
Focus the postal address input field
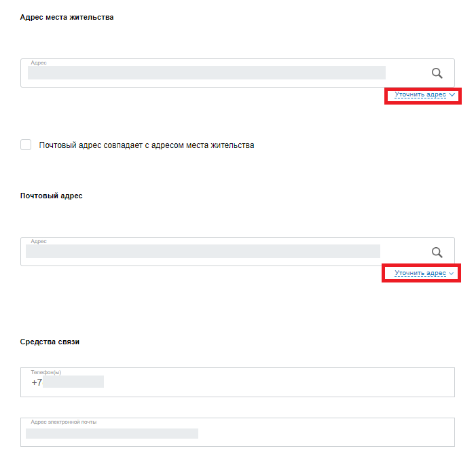pos(238,251)
